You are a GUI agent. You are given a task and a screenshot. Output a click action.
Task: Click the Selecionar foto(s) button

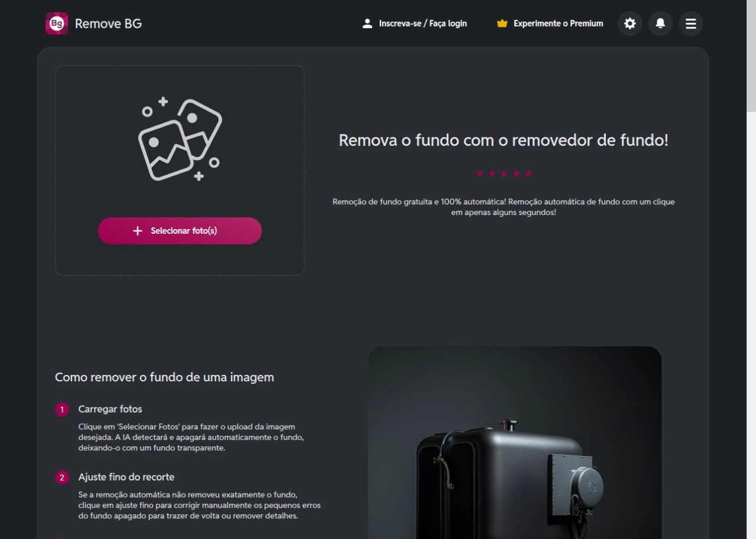(180, 231)
